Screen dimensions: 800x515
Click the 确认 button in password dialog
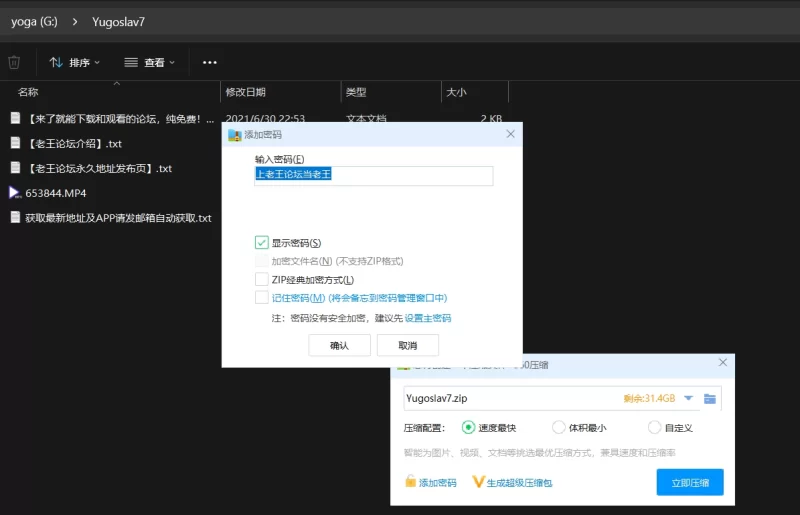(339, 345)
